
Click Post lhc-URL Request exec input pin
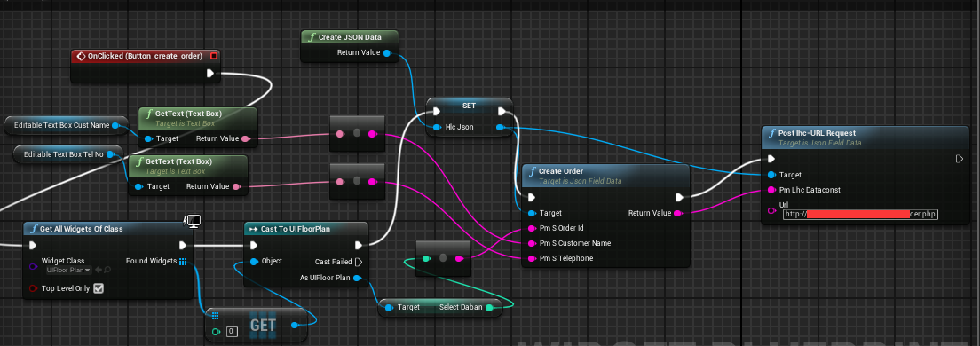click(772, 160)
